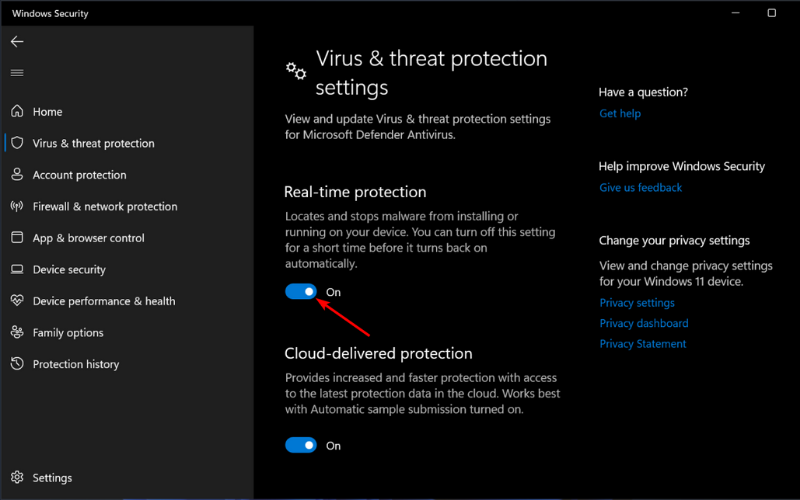Image resolution: width=800 pixels, height=500 pixels.
Task: Click the back arrow icon
Action: click(17, 41)
